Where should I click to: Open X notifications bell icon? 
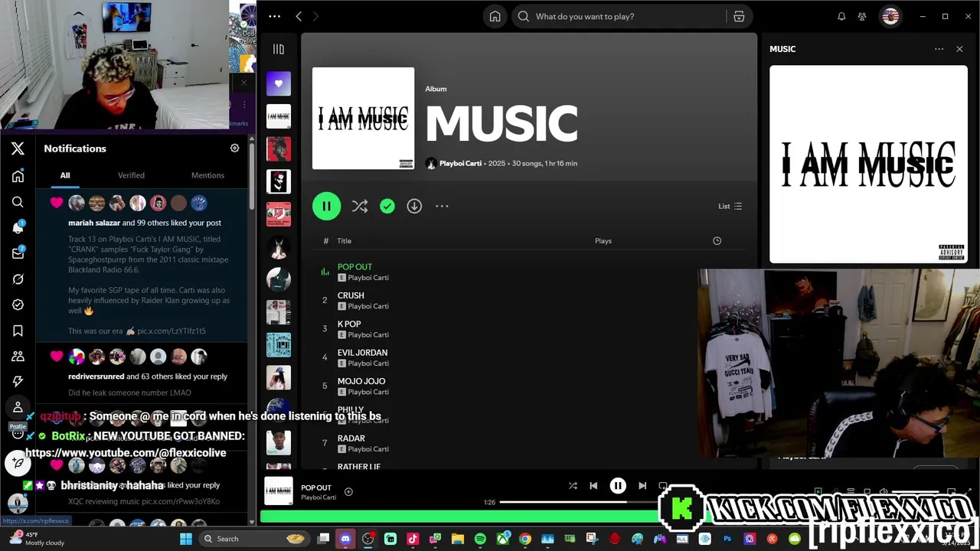point(18,227)
